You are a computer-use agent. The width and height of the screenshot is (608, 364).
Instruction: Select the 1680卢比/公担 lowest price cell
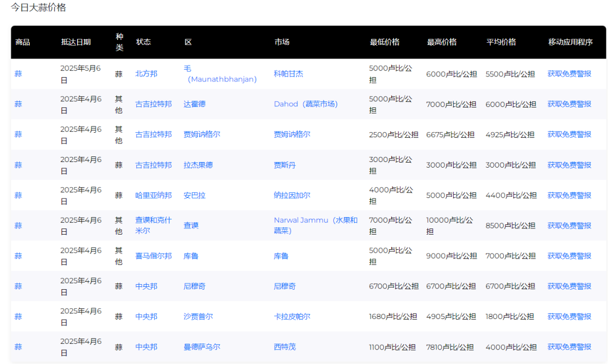click(393, 316)
